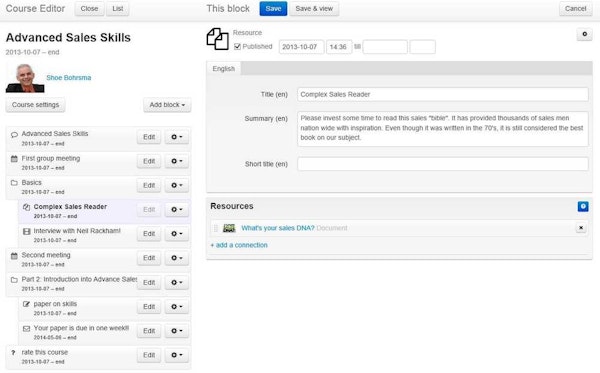Open the blue help icon in Resources panel
The height and width of the screenshot is (373, 600).
pos(583,207)
